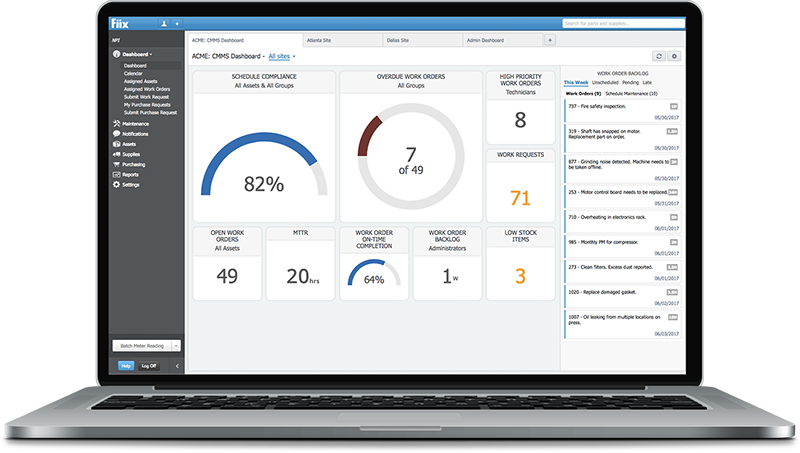The width and height of the screenshot is (800, 453).
Task: Click the Purchasing cart icon
Action: 117,164
